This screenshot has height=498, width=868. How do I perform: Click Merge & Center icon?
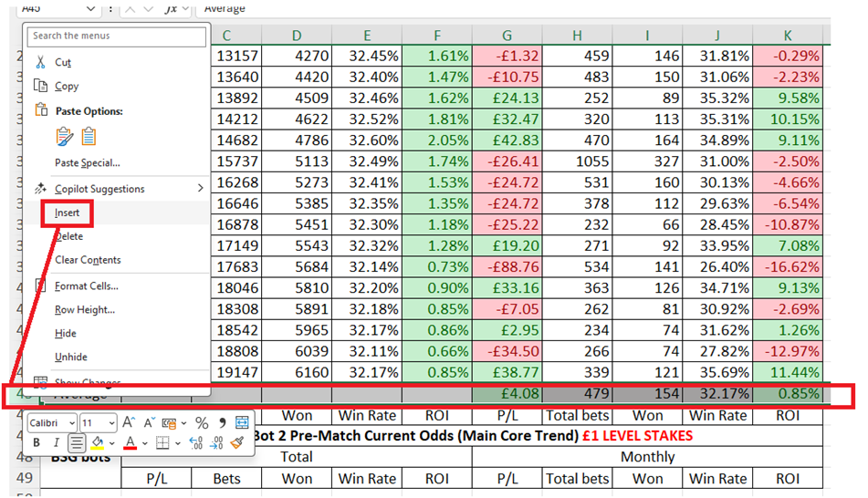click(x=242, y=423)
